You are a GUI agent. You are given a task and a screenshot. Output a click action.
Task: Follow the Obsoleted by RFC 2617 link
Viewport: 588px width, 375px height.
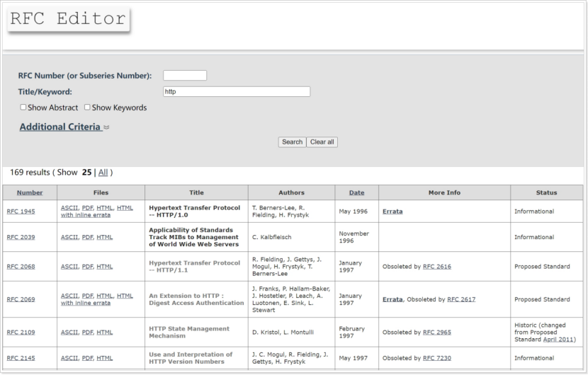461,299
